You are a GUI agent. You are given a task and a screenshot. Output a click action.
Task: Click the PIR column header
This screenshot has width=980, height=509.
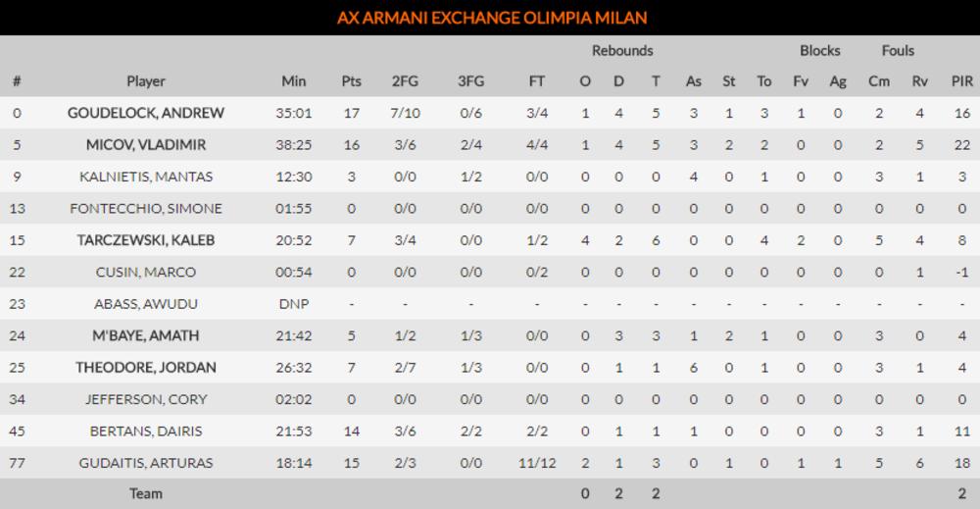(x=961, y=81)
